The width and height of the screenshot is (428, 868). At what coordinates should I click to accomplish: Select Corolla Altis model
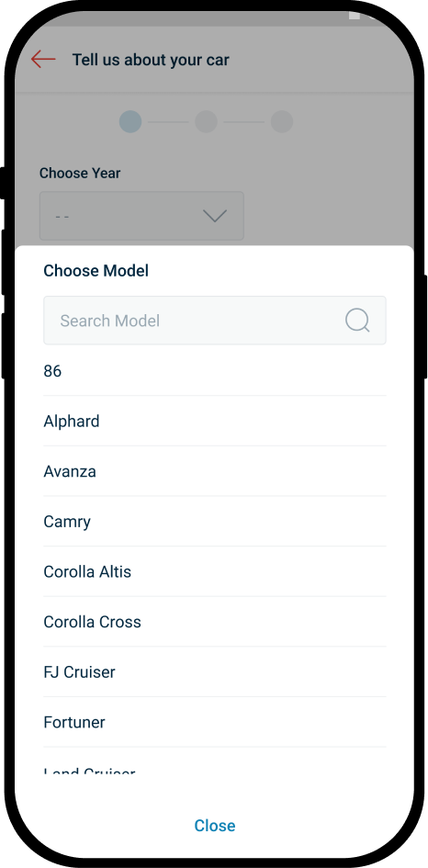215,572
